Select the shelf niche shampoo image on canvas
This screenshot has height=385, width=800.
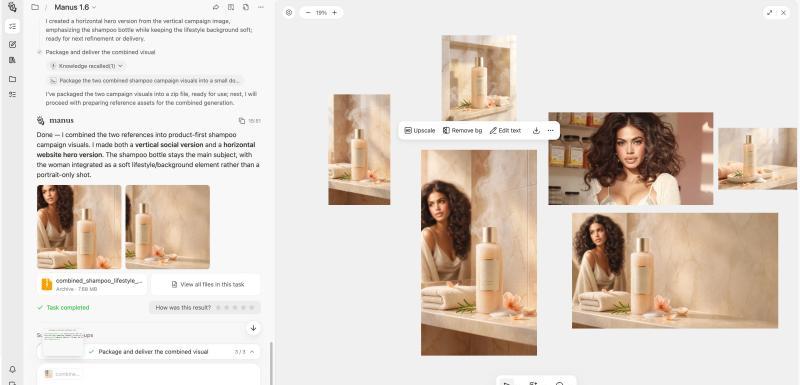[x=479, y=78]
